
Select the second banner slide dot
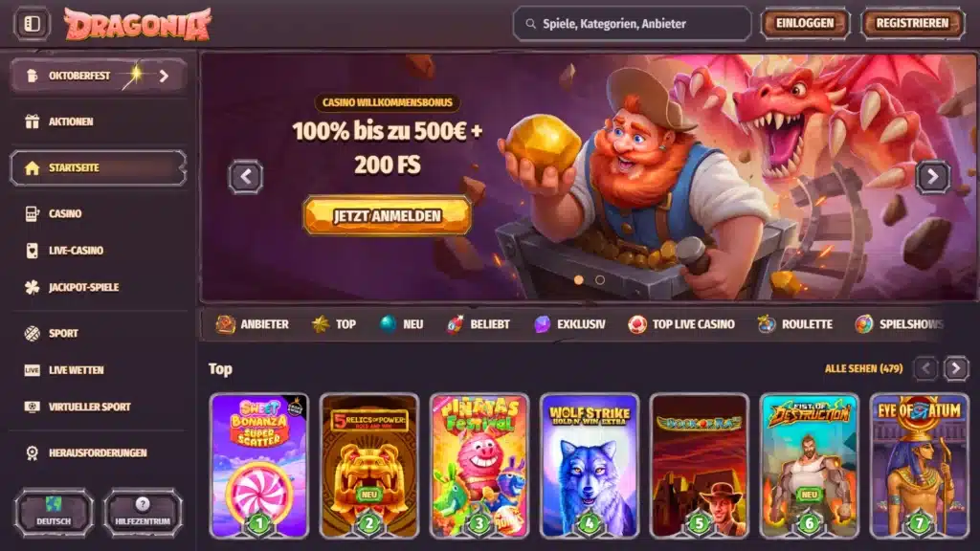[x=600, y=280]
